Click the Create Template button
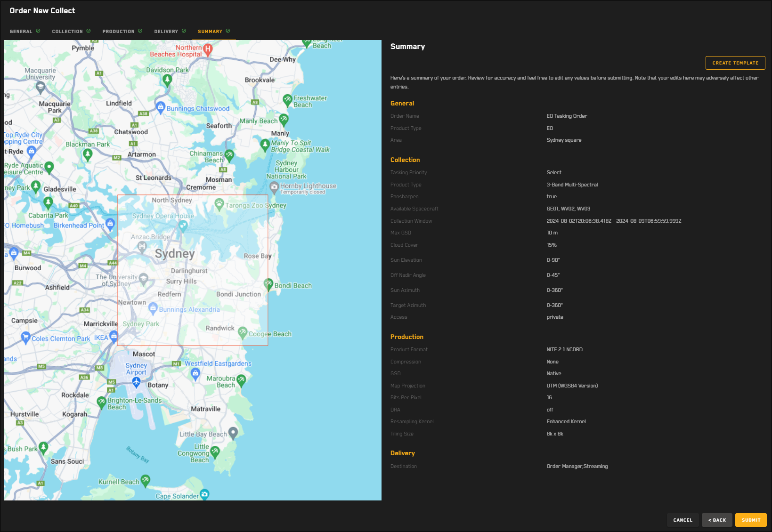 pyautogui.click(x=735, y=63)
